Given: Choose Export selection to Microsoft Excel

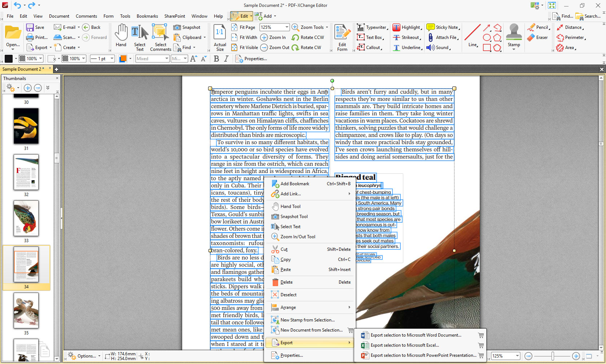Looking at the screenshot, I should [404, 345].
